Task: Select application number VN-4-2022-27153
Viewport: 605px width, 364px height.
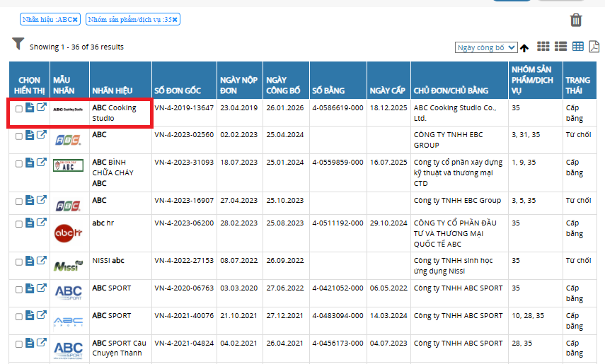Action: point(184,261)
